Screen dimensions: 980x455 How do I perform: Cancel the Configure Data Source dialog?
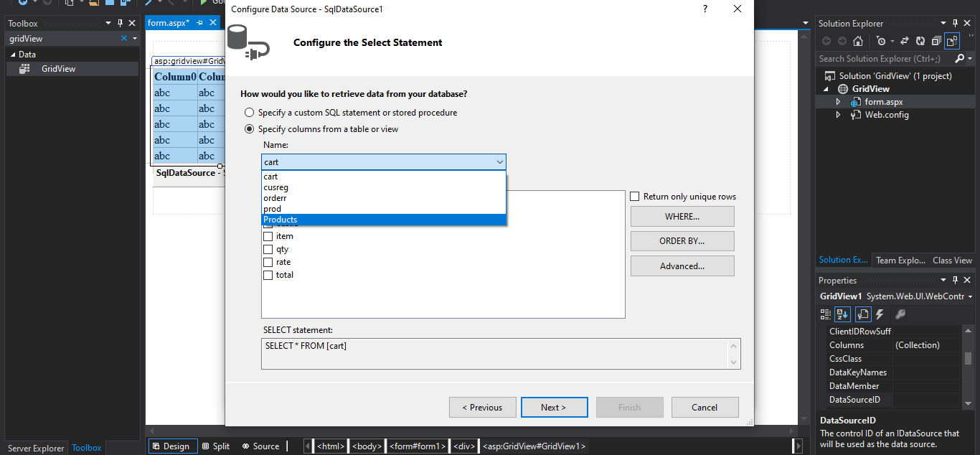point(705,407)
